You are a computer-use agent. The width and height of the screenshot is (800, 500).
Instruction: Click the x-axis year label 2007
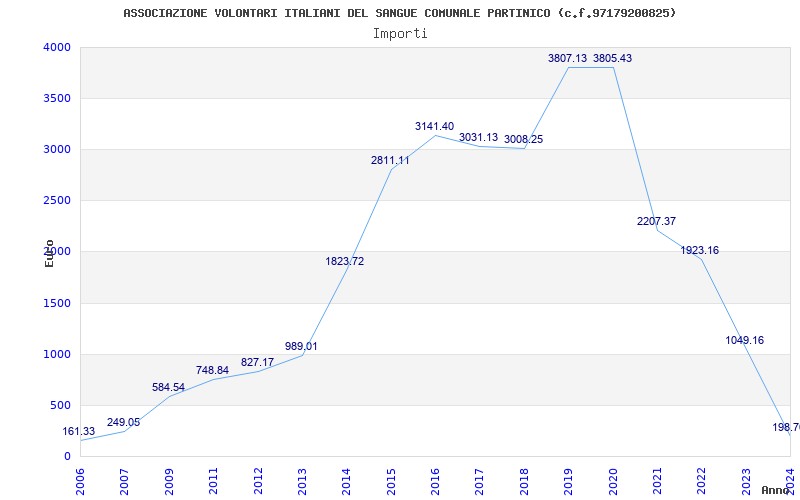[124, 481]
